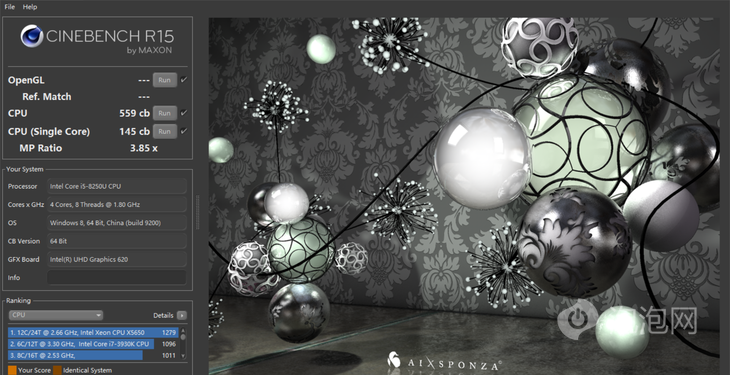This screenshot has width=730, height=375.
Task: Click the empty Info text field
Action: coord(117,277)
